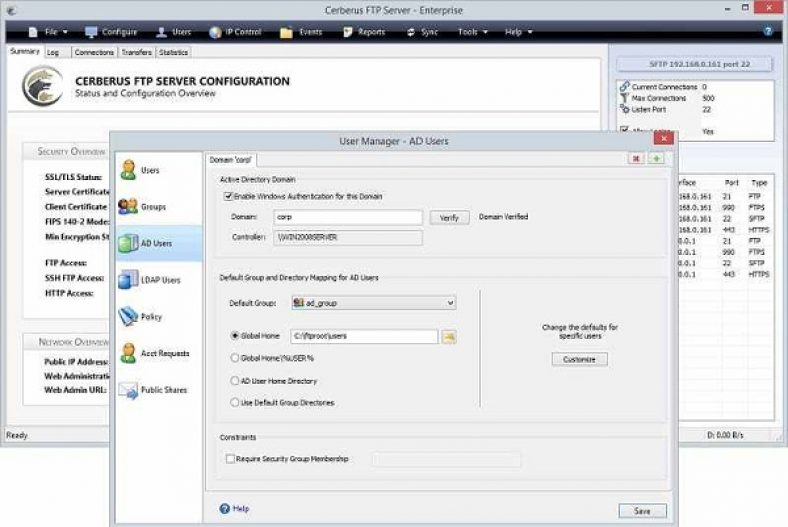Select Use Default Group Directories option
This screenshot has width=788, height=527.
pos(235,402)
